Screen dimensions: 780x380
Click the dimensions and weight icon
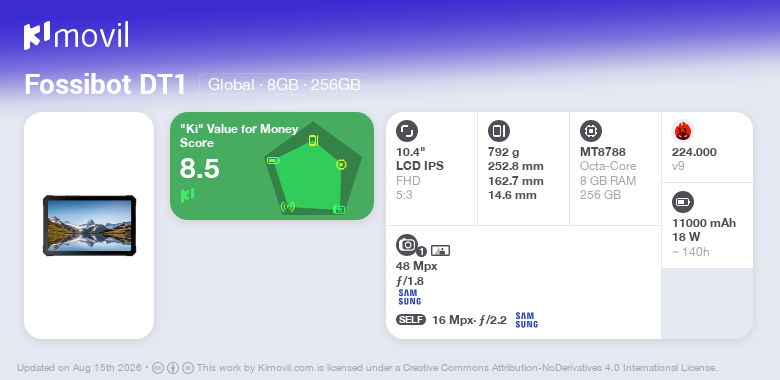pyautogui.click(x=499, y=131)
